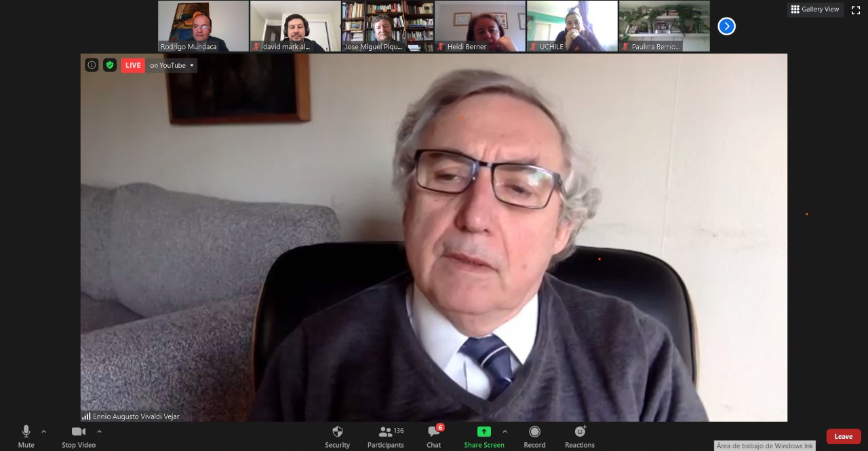Open the Security options

click(x=337, y=436)
